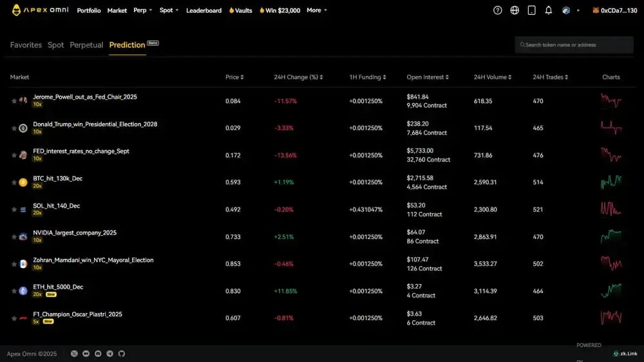This screenshot has width=644, height=362.
Task: Toggle favorite star for ETH_hit_5000_Dec
Action: click(14, 291)
